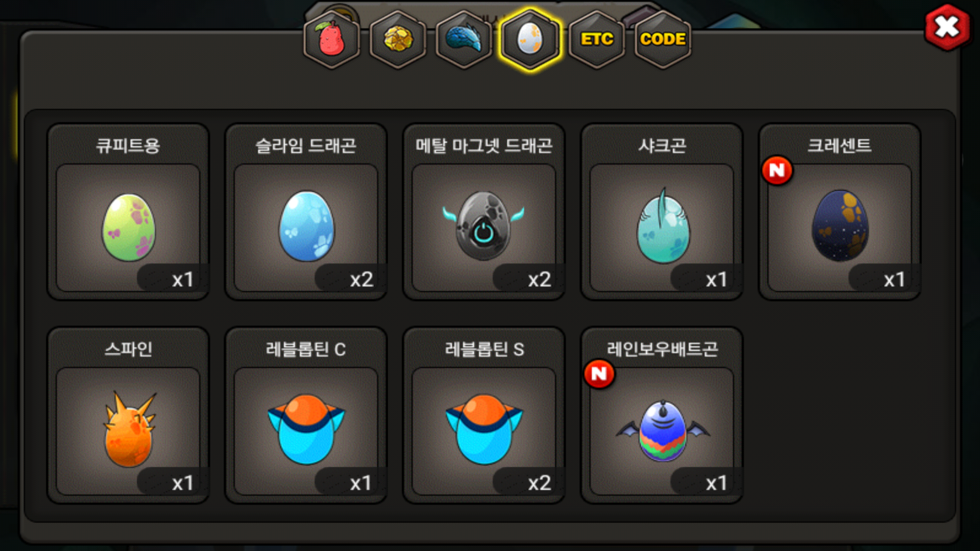Tap the N badge on 레인보우배트곤
This screenshot has width=980, height=551.
[x=599, y=374]
